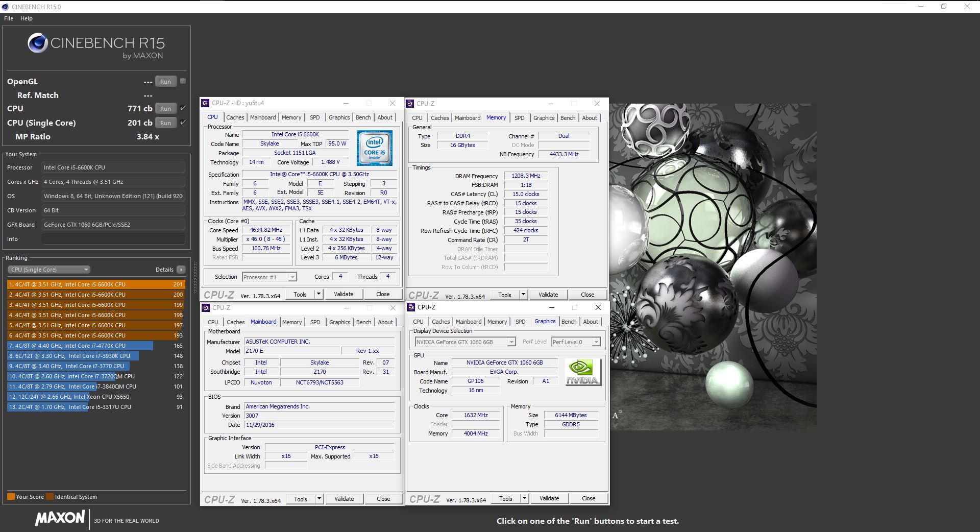980x532 pixels.
Task: Click the NVIDIA logo in CPU-Z Graphics window
Action: point(583,372)
